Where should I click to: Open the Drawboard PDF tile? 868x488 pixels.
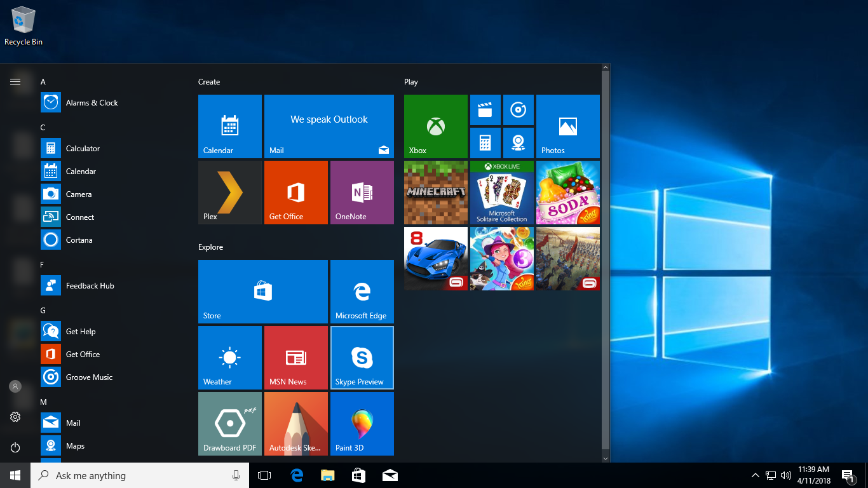coord(230,424)
